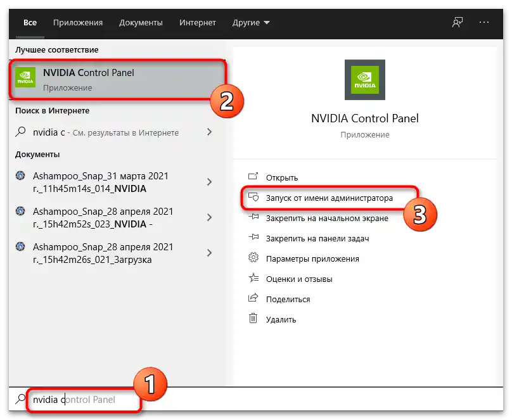Select Поделиться action
The image size is (512, 420).
(288, 299)
